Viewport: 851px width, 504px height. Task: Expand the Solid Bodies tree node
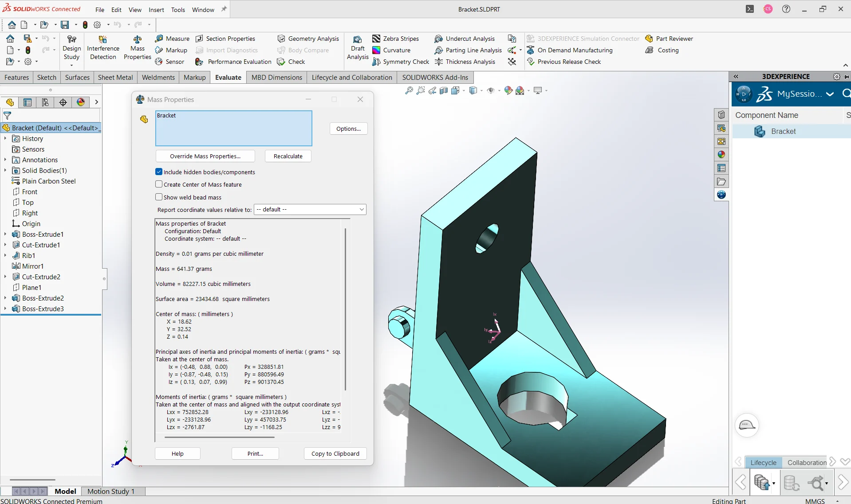pos(5,170)
